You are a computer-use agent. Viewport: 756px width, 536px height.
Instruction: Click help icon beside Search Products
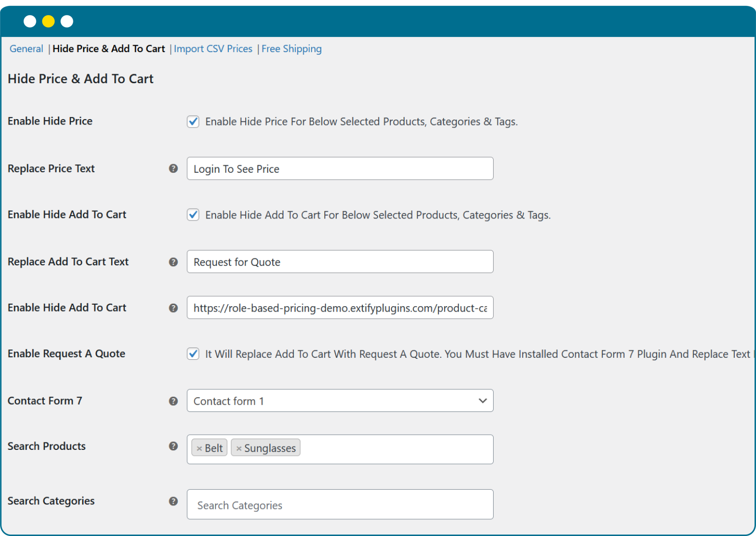(173, 446)
